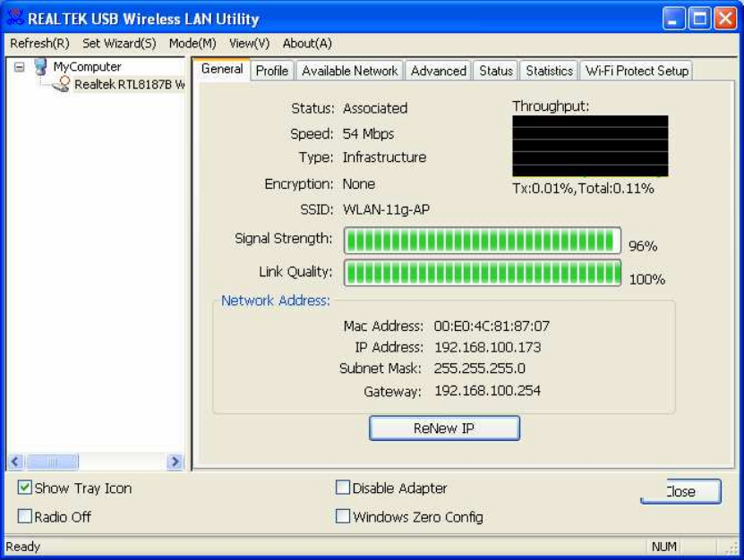Image resolution: width=744 pixels, height=560 pixels.
Task: Click the ReNew IP button
Action: [444, 428]
